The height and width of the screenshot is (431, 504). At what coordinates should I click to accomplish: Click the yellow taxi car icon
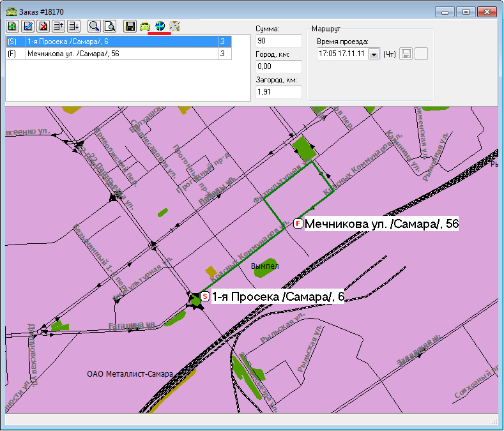pyautogui.click(x=145, y=26)
